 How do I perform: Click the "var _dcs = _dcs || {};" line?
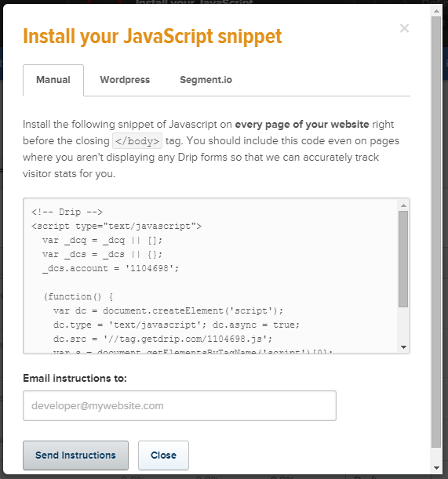tap(102, 255)
